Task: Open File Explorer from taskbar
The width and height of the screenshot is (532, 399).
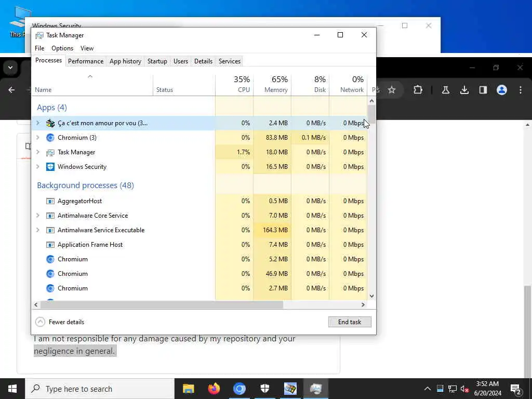Action: pos(188,389)
